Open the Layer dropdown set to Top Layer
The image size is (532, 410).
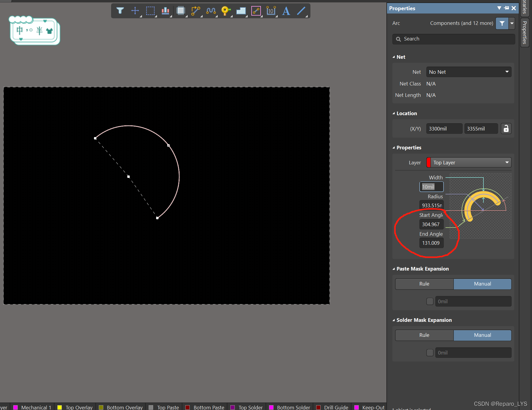[x=468, y=163]
